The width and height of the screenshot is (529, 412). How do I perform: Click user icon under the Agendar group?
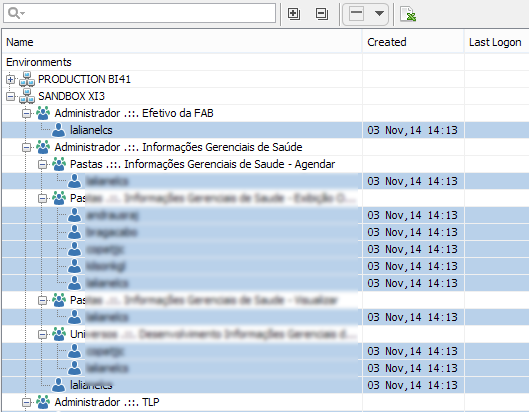pos(75,181)
